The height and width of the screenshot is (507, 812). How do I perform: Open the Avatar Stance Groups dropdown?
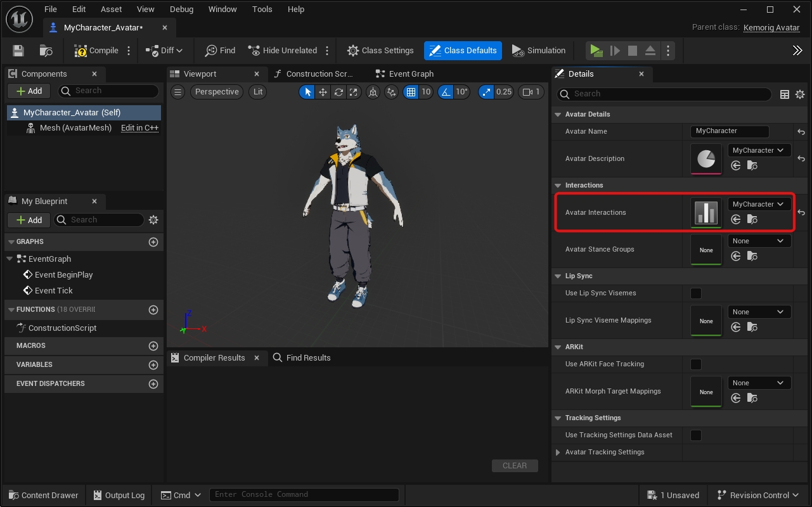click(759, 241)
